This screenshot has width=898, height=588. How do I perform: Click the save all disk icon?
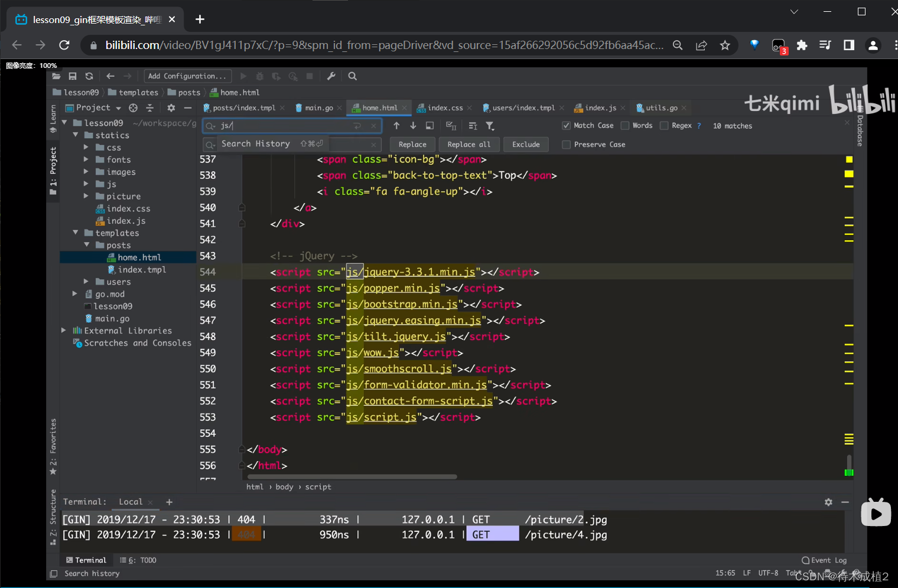click(x=73, y=76)
